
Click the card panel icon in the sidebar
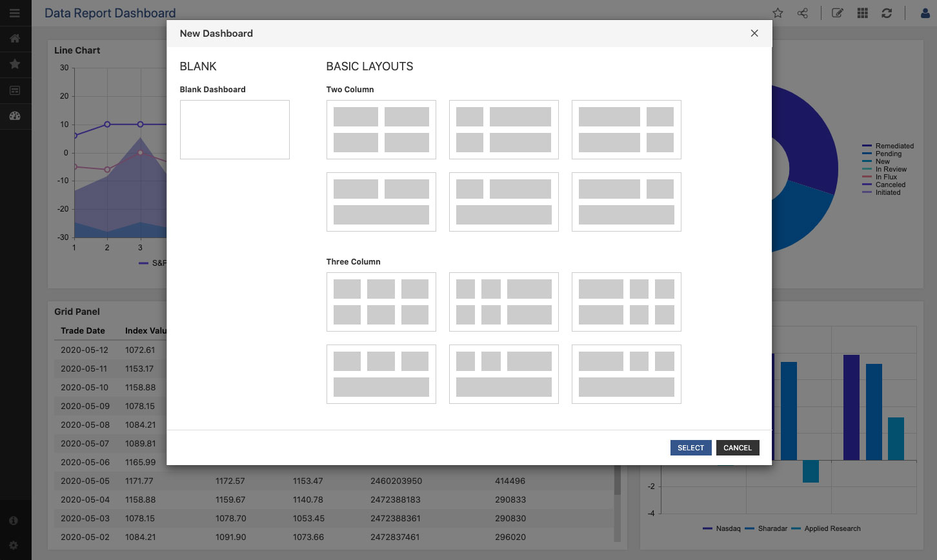coord(15,90)
